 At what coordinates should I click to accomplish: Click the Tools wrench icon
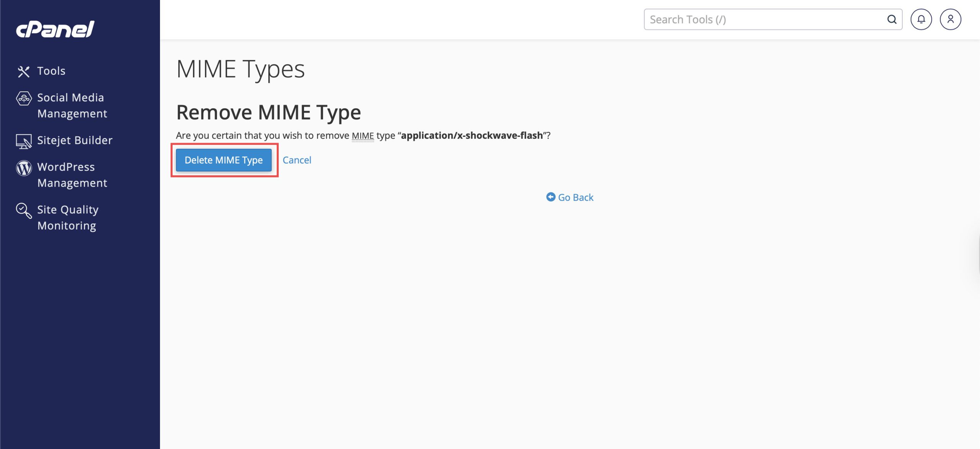[24, 71]
